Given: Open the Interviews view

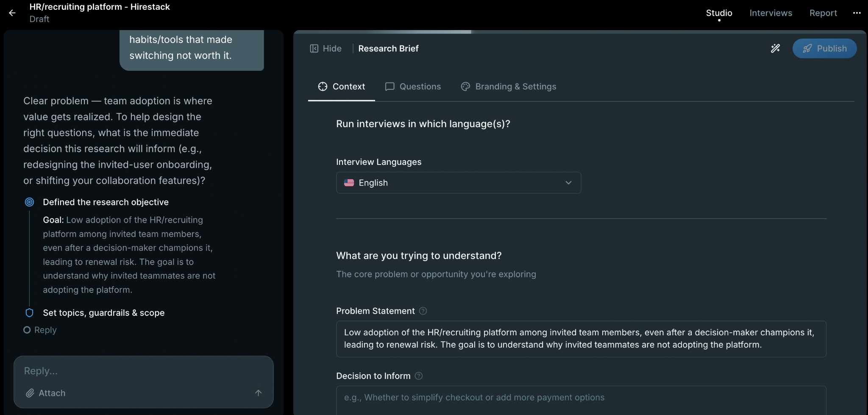Looking at the screenshot, I should coord(771,13).
